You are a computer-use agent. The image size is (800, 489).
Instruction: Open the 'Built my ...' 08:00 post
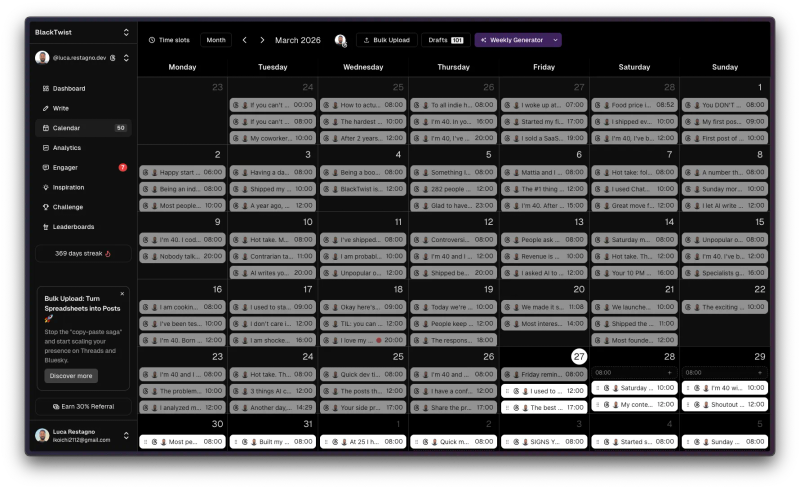pyautogui.click(x=272, y=442)
